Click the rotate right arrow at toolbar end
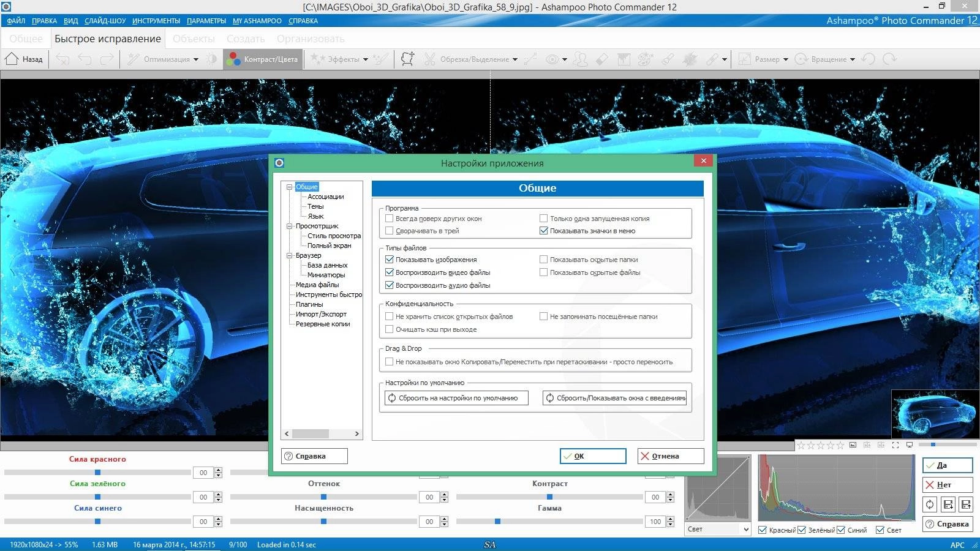This screenshot has width=980, height=551. point(890,59)
